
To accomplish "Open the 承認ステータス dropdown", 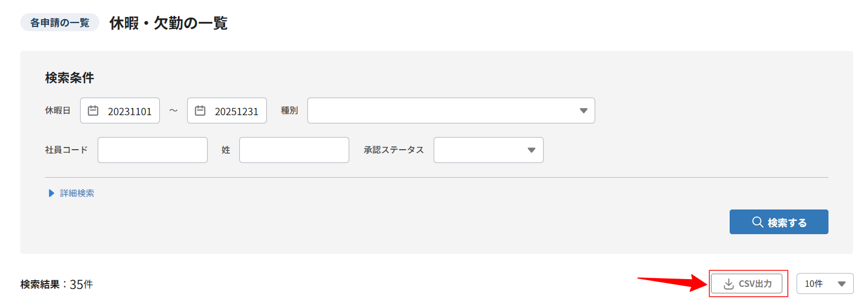I will [x=488, y=150].
